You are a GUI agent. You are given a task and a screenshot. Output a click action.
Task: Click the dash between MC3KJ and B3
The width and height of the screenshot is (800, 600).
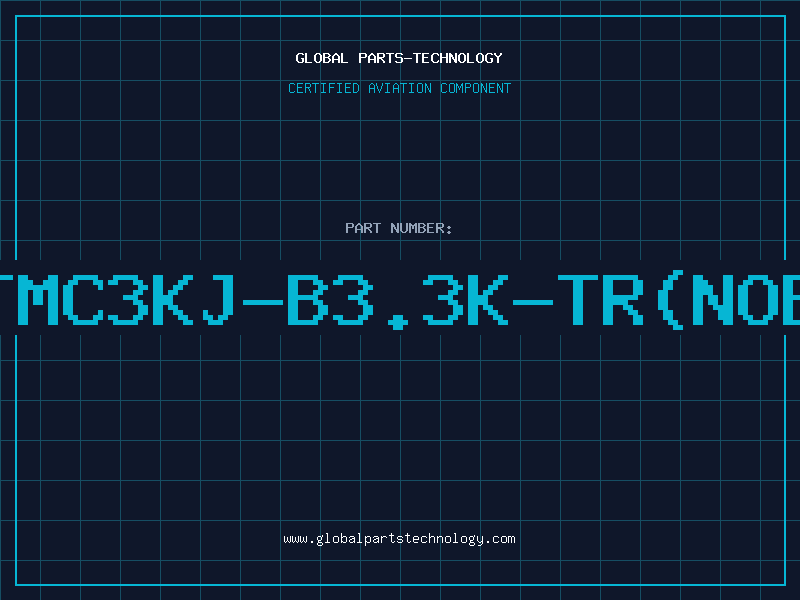263,302
